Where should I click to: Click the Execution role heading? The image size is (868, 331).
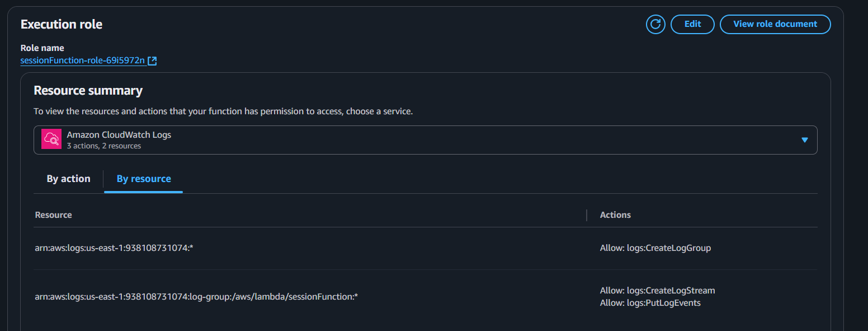(x=62, y=25)
